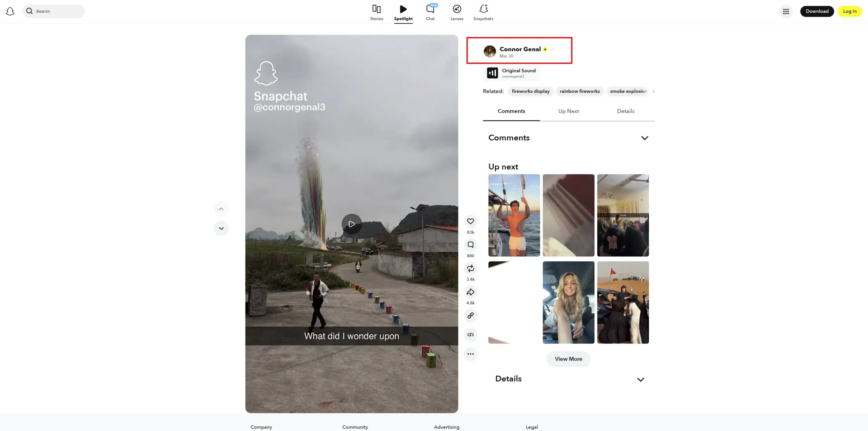868x431 pixels.
Task: Open the blonde woman in car thumbnail
Action: [568, 302]
